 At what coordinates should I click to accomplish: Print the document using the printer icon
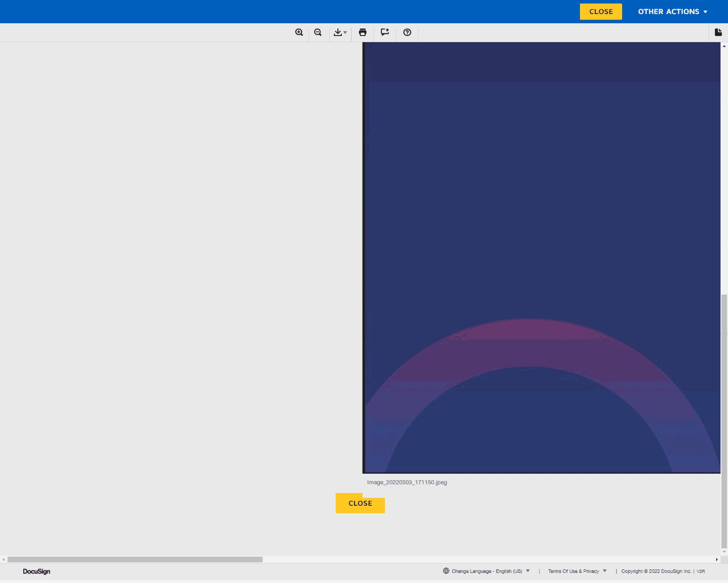[363, 32]
